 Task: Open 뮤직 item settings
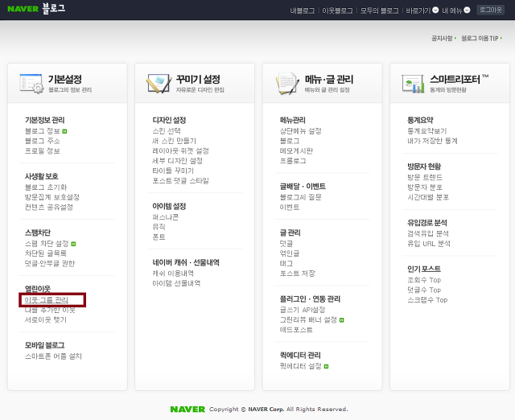pos(159,227)
